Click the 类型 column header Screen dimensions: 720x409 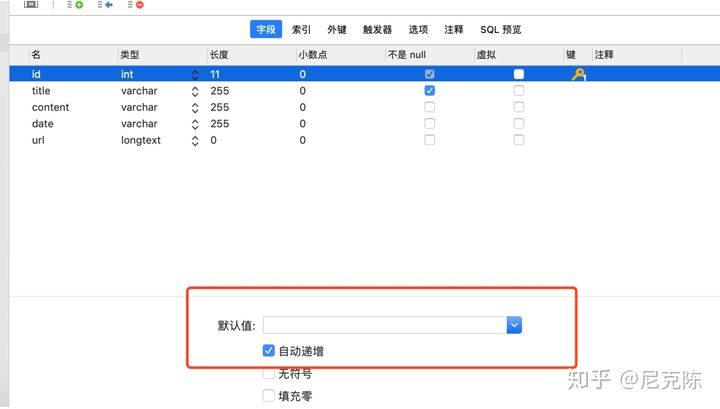[129, 55]
